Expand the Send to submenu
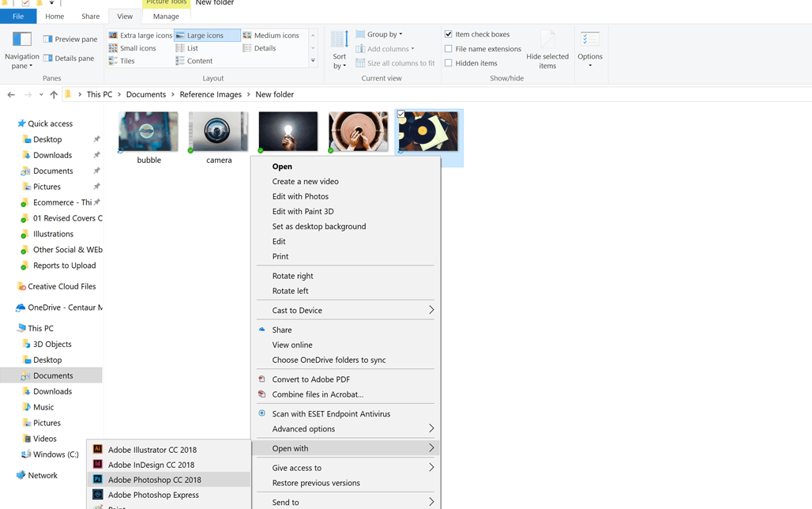 point(351,502)
